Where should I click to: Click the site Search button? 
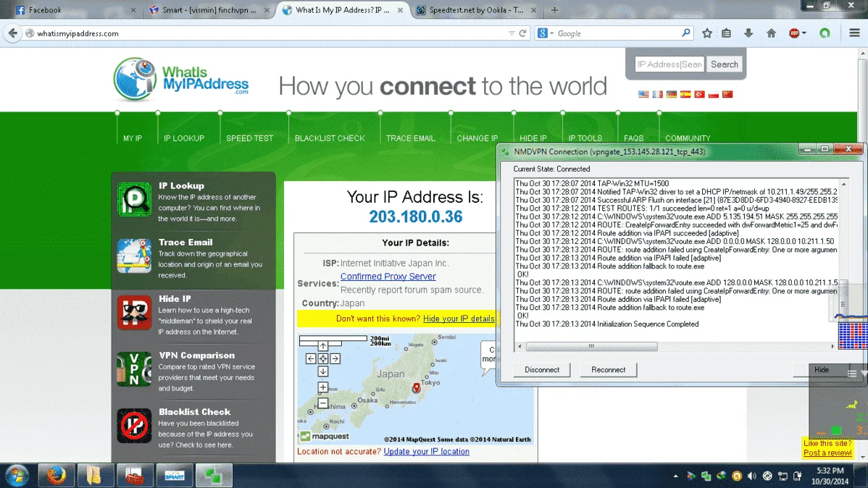724,64
